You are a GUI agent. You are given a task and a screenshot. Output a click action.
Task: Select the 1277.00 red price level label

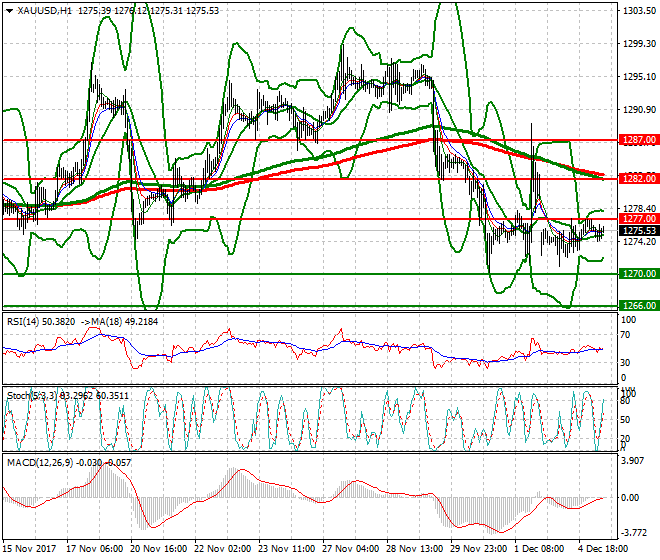tap(639, 219)
